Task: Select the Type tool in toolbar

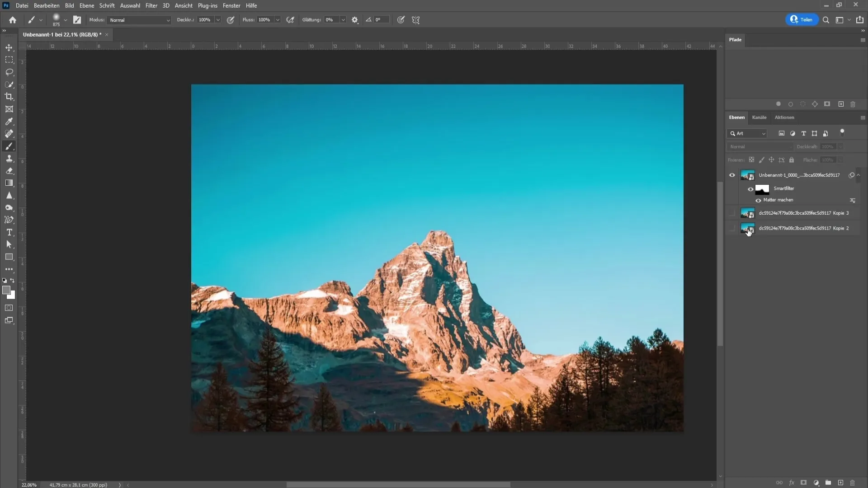Action: coord(8,232)
